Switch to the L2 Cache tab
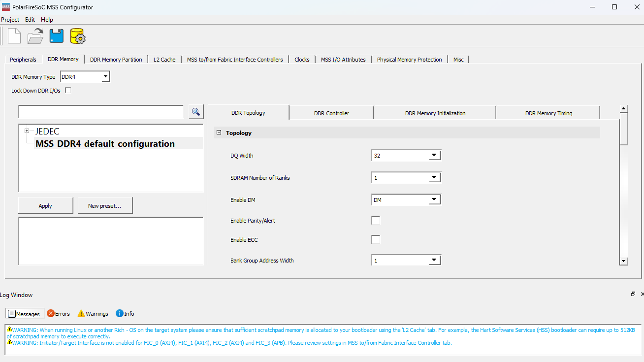This screenshot has width=644, height=362. point(164,60)
